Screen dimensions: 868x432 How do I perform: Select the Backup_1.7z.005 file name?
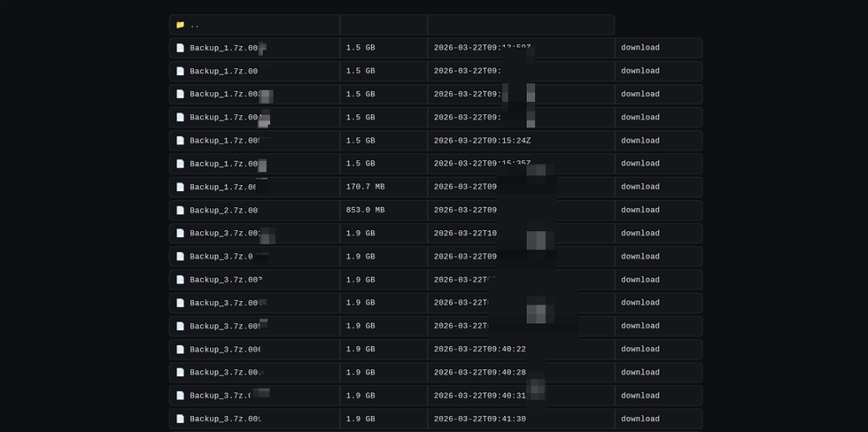click(226, 141)
